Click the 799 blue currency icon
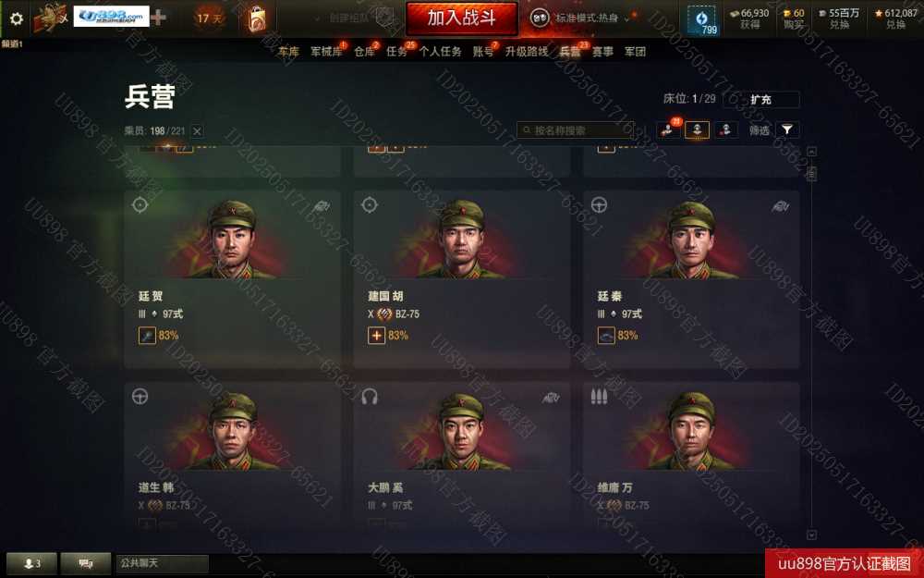This screenshot has height=578, width=924. (701, 19)
